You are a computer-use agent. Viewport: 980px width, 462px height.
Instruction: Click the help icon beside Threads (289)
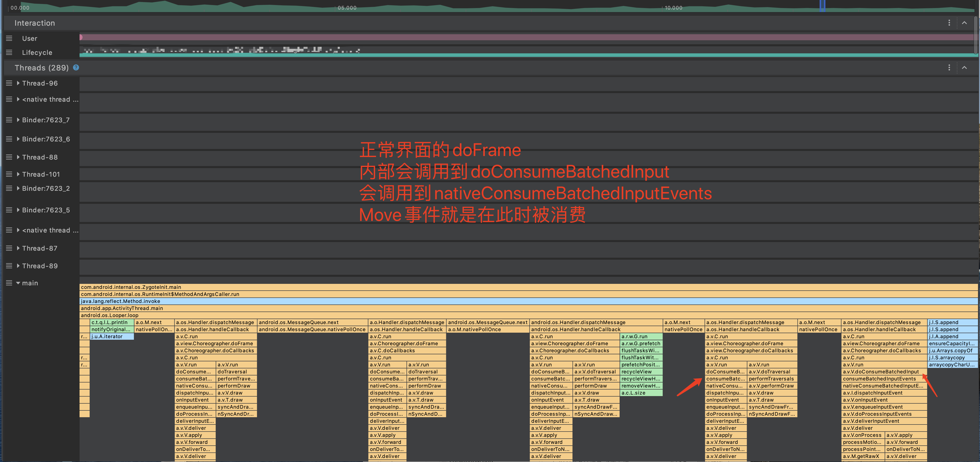(x=76, y=68)
